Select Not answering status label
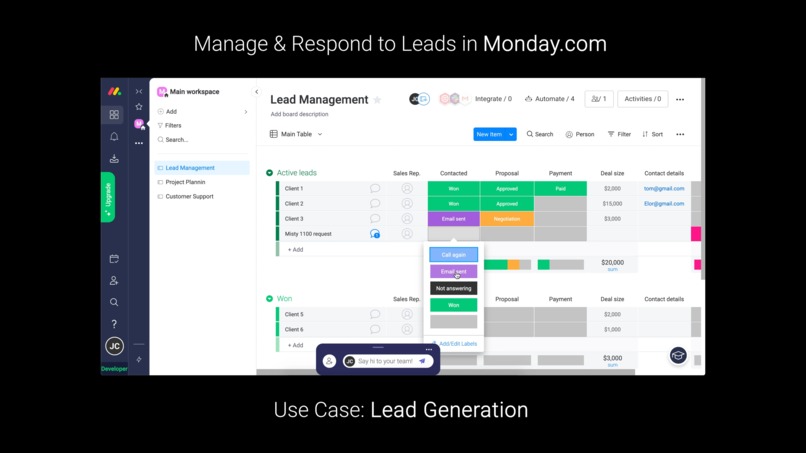 [x=453, y=288]
